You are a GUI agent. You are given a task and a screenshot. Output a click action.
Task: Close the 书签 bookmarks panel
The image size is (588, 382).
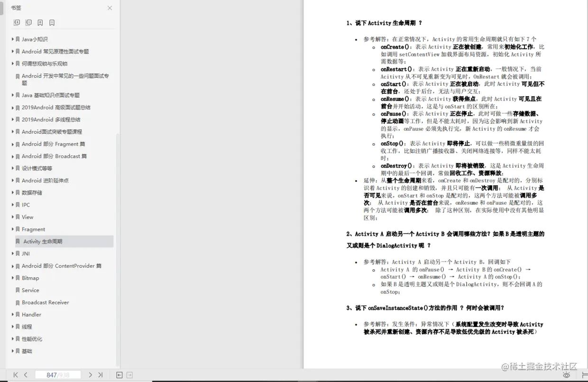coord(110,8)
